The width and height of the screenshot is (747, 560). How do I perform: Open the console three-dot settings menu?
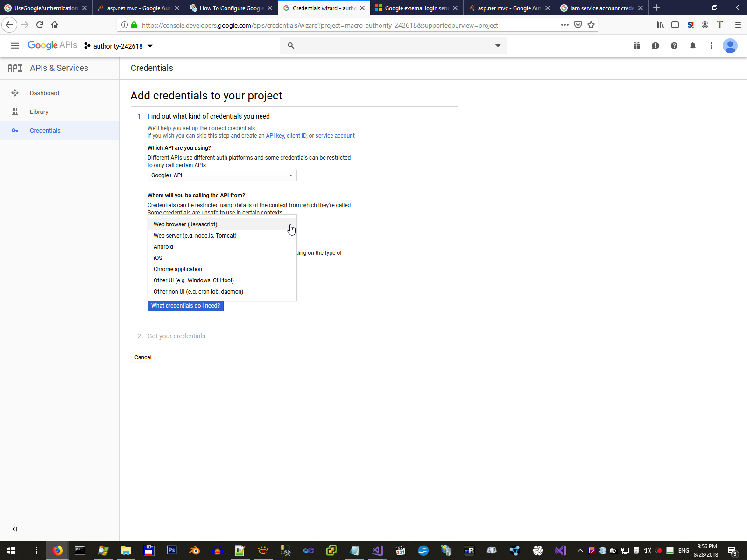click(x=712, y=46)
